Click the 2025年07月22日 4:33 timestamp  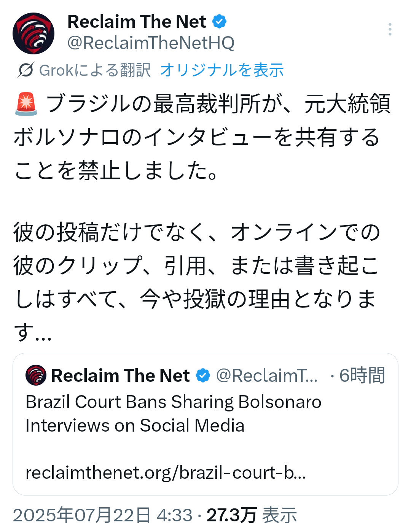click(x=103, y=515)
